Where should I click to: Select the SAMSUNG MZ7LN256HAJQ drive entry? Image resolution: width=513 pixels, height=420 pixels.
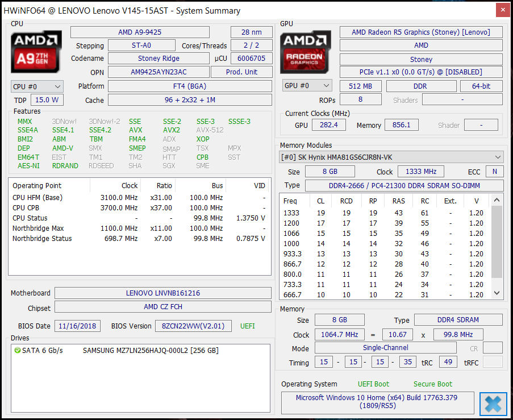(151, 350)
